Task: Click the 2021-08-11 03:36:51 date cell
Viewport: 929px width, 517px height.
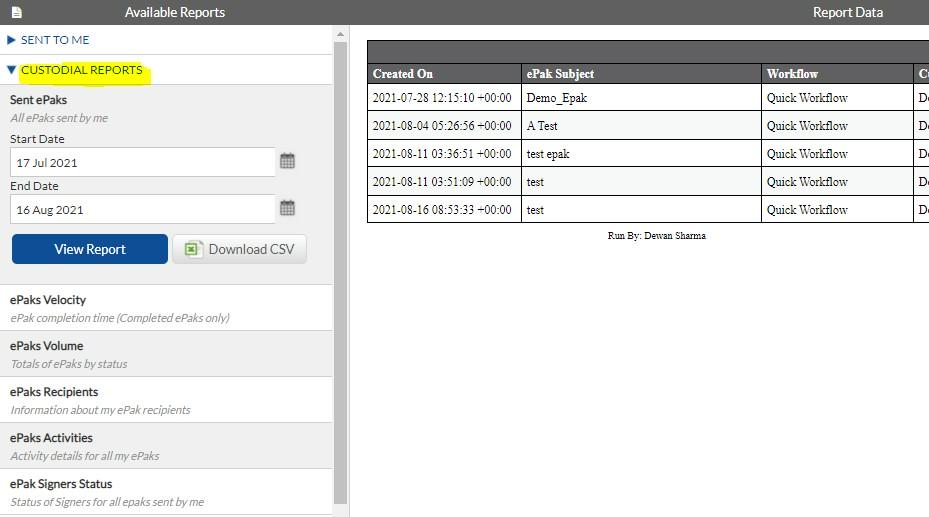Action: tap(444, 153)
